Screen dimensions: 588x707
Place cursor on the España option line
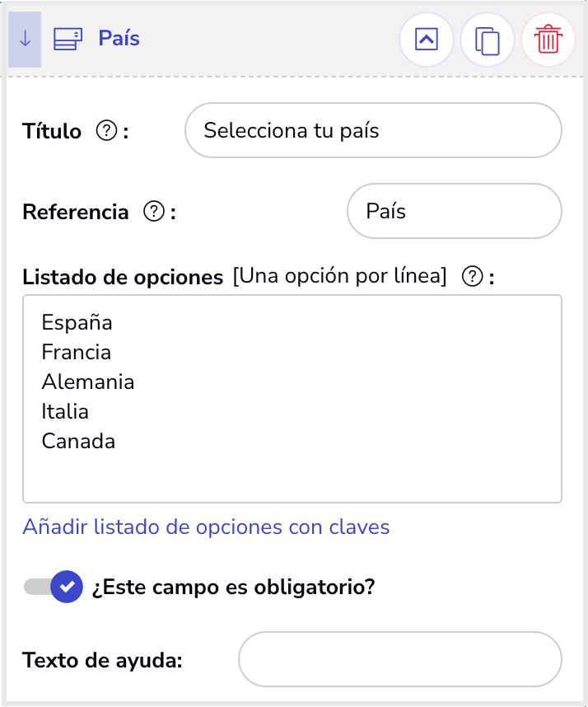(77, 323)
